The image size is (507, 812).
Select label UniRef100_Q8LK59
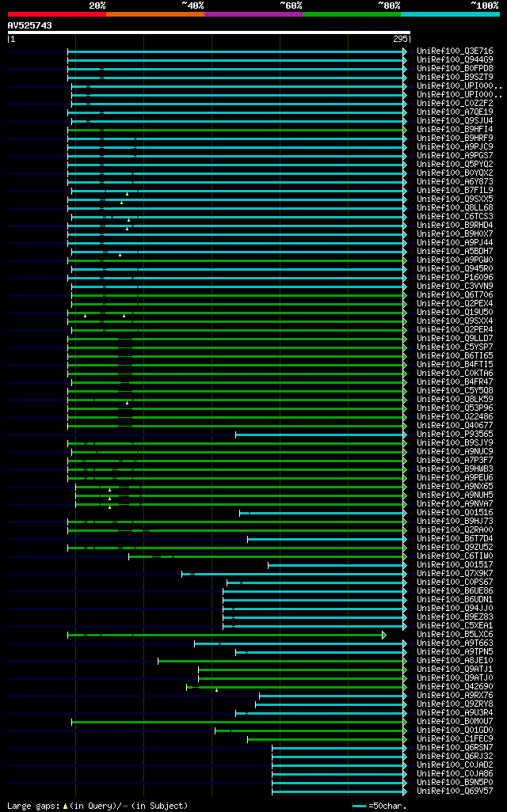pos(456,399)
